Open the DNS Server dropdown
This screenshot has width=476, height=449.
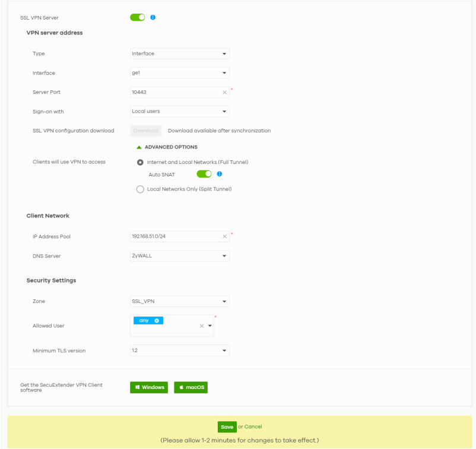pos(180,256)
